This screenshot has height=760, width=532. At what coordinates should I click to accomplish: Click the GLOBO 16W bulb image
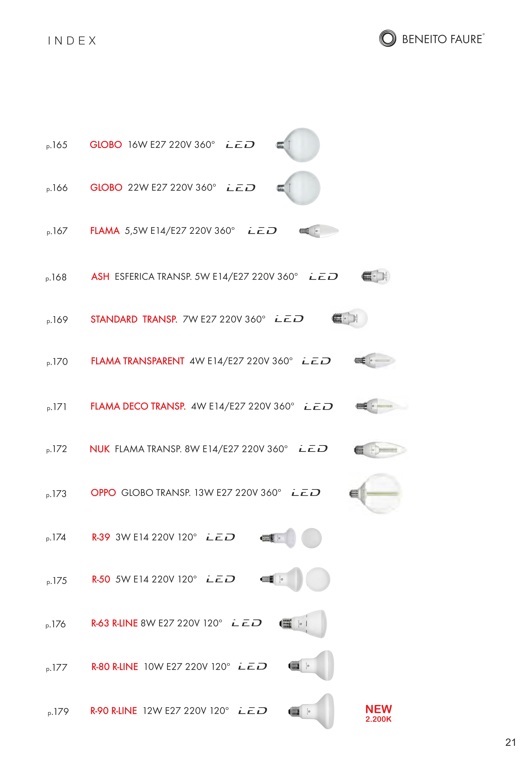coord(299,145)
